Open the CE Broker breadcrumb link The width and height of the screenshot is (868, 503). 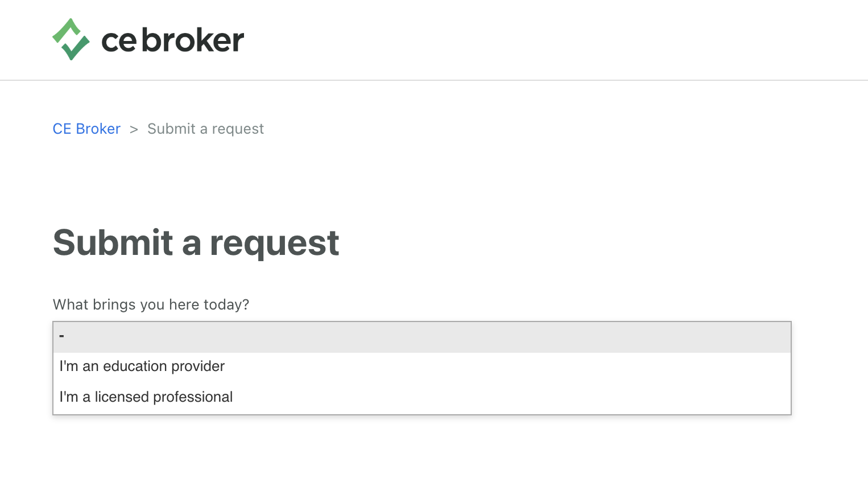tap(86, 129)
